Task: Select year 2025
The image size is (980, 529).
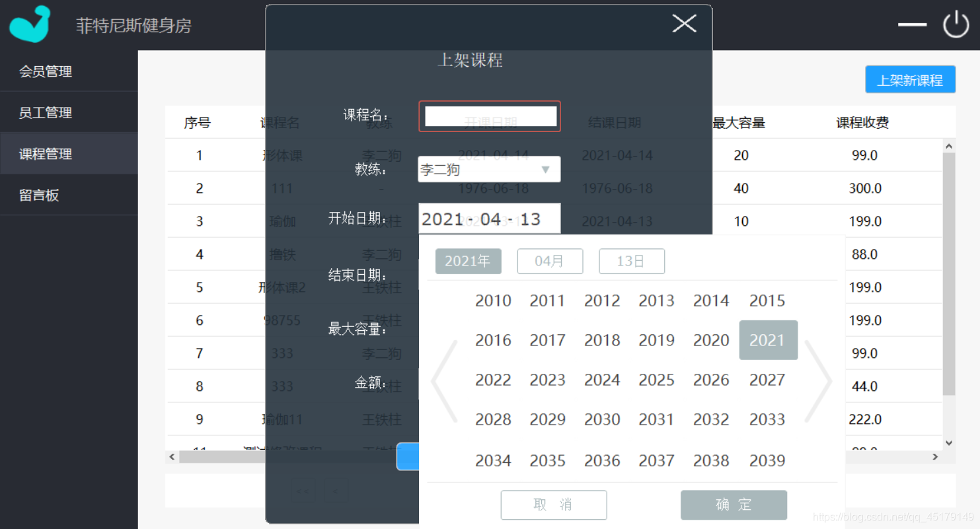Action: [x=656, y=380]
